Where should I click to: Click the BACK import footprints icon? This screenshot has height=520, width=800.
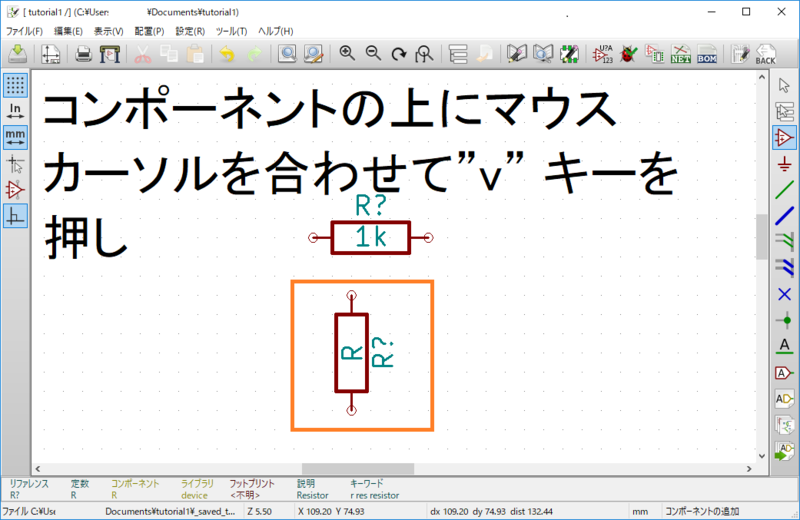pos(765,54)
